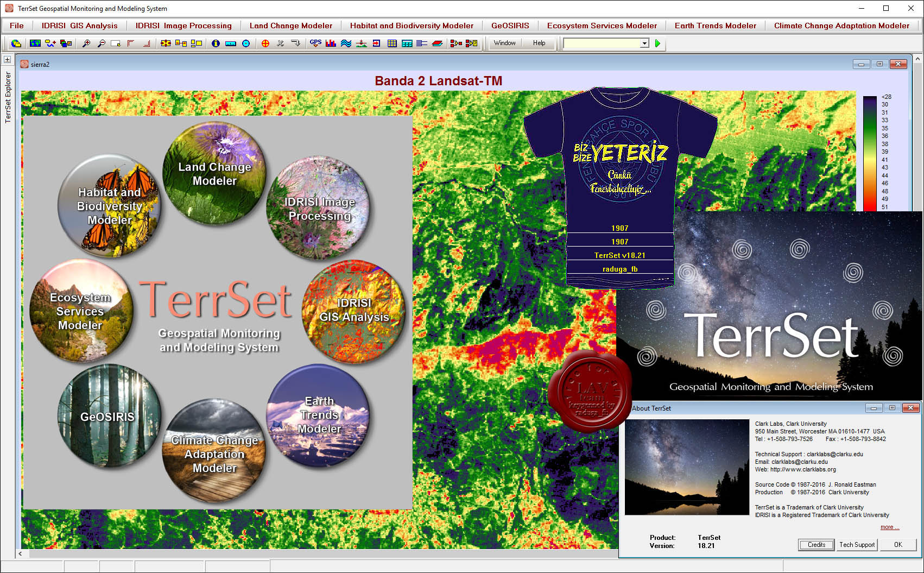Open Habitat and Biodiversity Modeler menu
Screen dimensions: 924x573
[412, 26]
